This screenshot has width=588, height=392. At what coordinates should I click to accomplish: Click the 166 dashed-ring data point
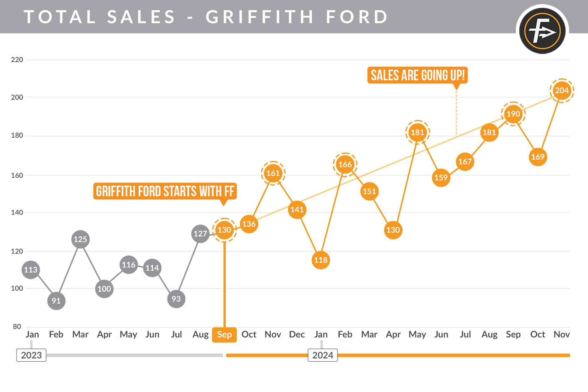tap(345, 165)
